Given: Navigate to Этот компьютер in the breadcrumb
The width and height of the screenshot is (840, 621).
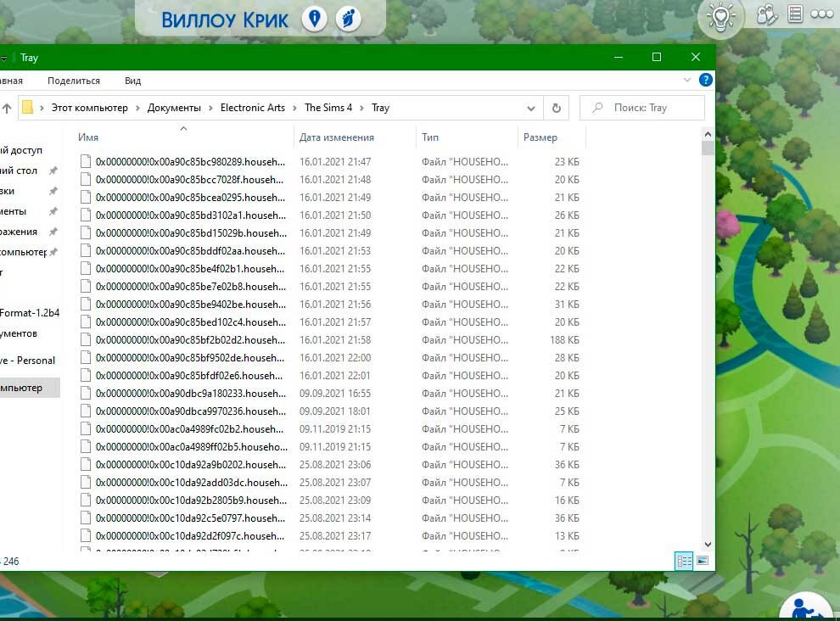Looking at the screenshot, I should 89,108.
